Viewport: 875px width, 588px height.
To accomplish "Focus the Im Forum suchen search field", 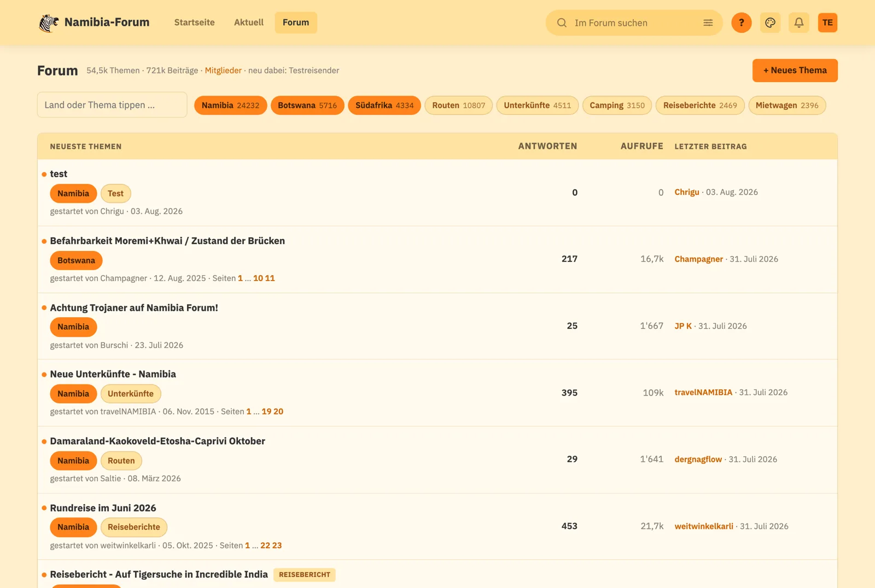I will point(634,23).
